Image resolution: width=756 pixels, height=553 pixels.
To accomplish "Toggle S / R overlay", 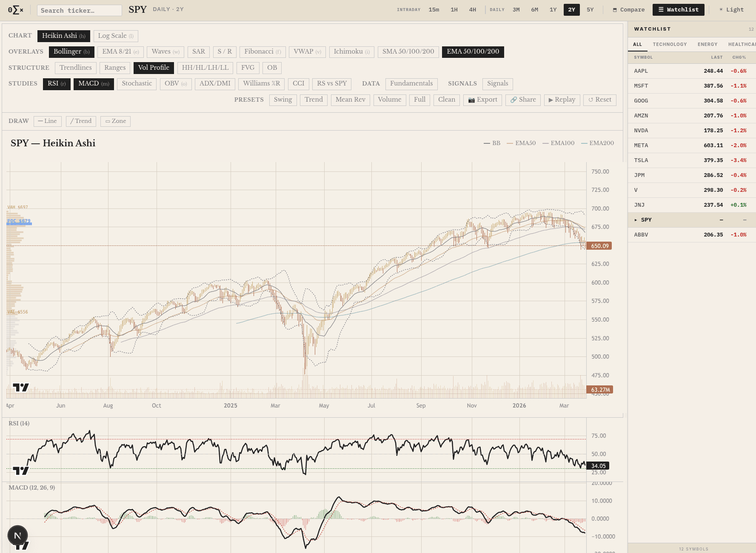I will [x=225, y=52].
